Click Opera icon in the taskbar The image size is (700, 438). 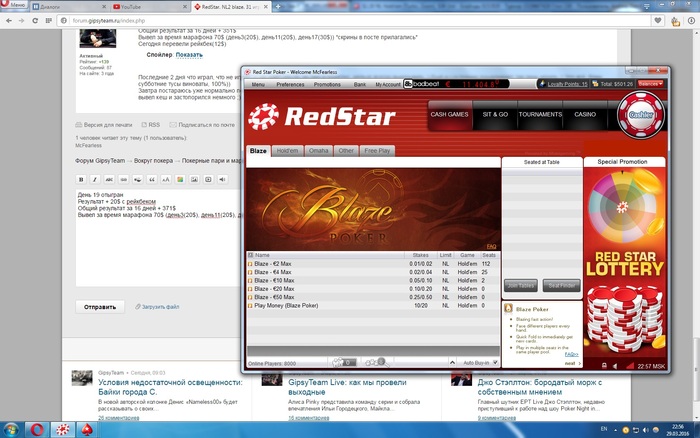coord(37,430)
